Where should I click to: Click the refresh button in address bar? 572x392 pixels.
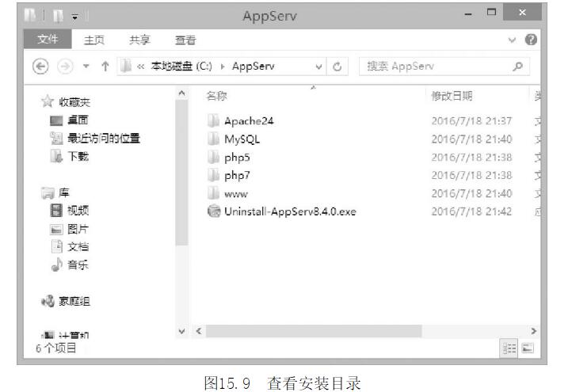337,67
